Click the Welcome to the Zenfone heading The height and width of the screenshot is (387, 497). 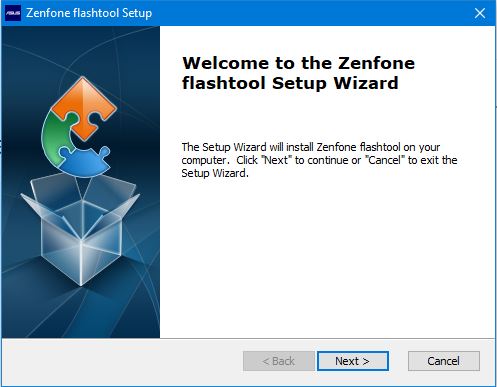coord(298,63)
